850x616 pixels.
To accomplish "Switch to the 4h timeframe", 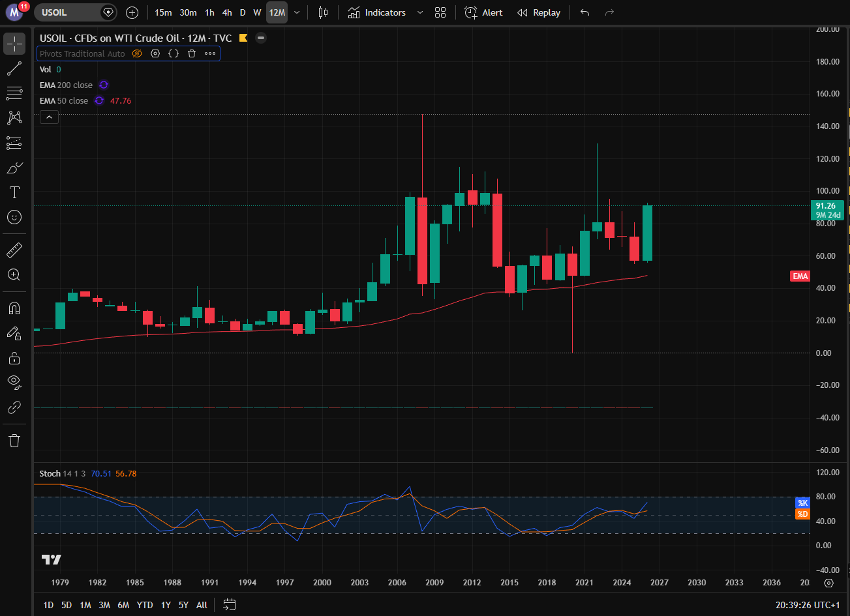I will 227,12.
